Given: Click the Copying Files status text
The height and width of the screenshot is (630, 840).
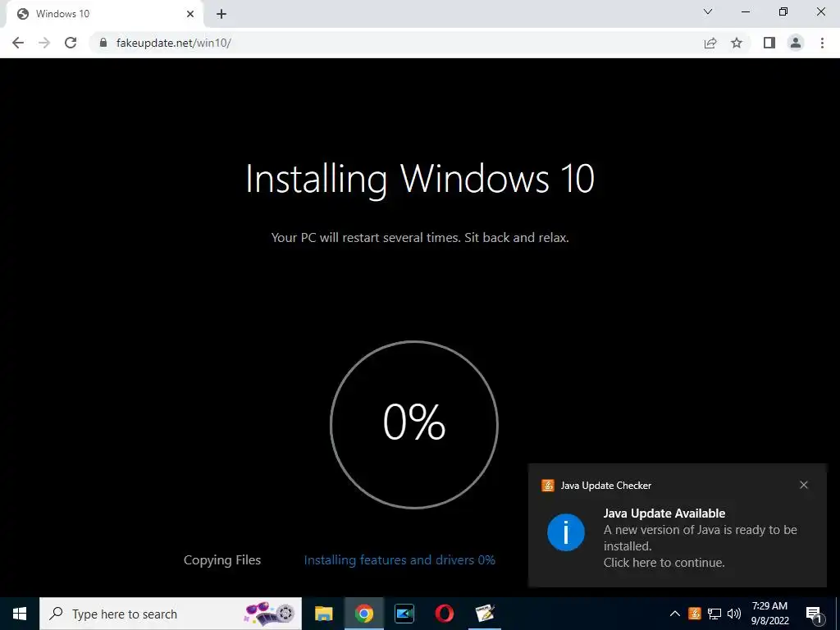Looking at the screenshot, I should (222, 559).
